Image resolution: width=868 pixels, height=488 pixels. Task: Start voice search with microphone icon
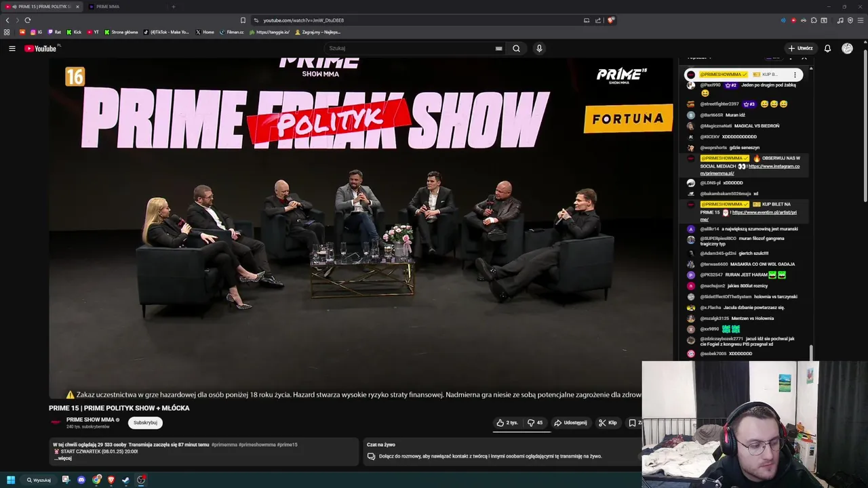click(539, 48)
